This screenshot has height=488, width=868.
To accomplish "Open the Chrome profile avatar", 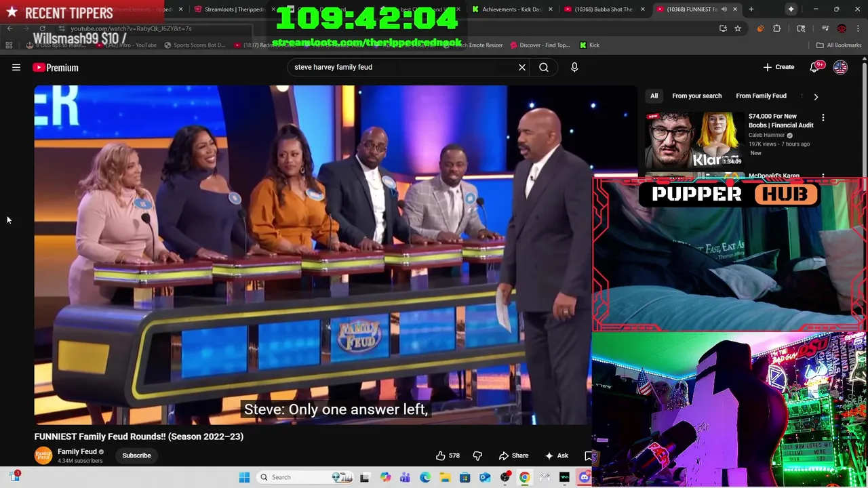I will (x=842, y=28).
